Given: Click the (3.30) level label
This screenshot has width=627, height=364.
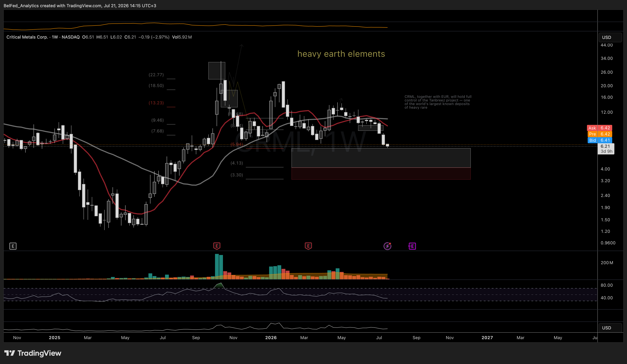Looking at the screenshot, I should tap(237, 175).
